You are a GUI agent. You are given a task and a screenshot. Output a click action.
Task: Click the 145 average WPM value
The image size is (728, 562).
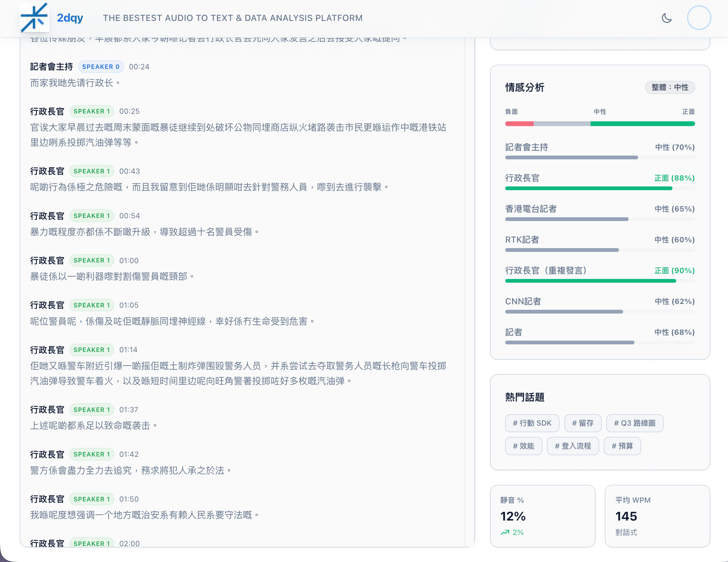tap(626, 516)
